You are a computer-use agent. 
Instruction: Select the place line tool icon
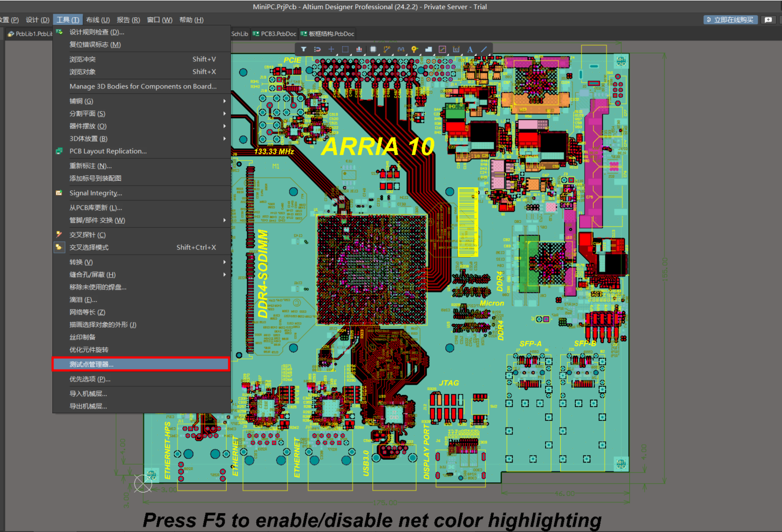[484, 49]
